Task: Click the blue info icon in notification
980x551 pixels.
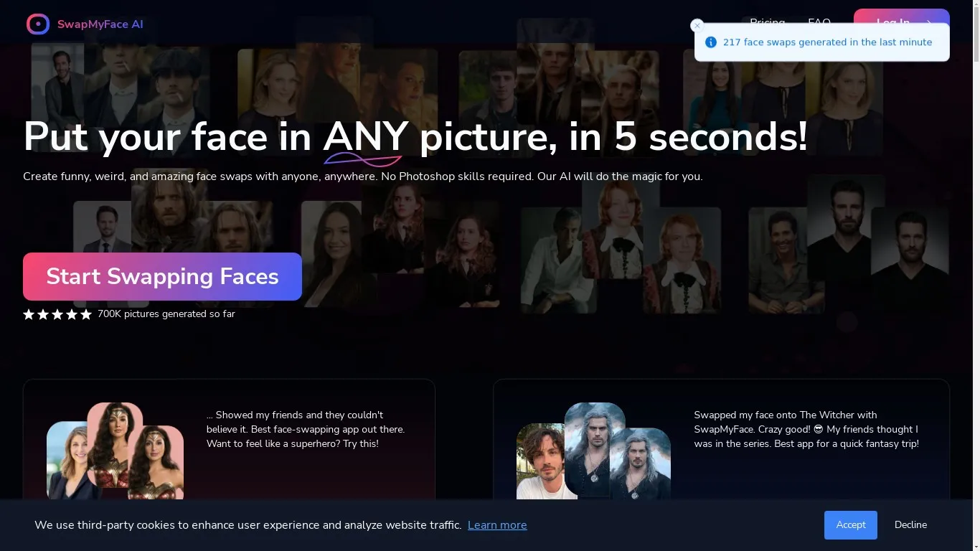Action: (711, 42)
